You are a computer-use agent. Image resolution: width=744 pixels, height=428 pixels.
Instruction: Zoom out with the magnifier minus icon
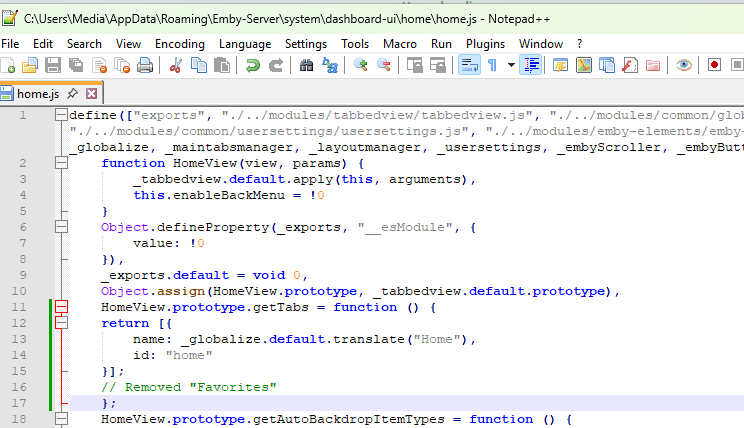[383, 65]
